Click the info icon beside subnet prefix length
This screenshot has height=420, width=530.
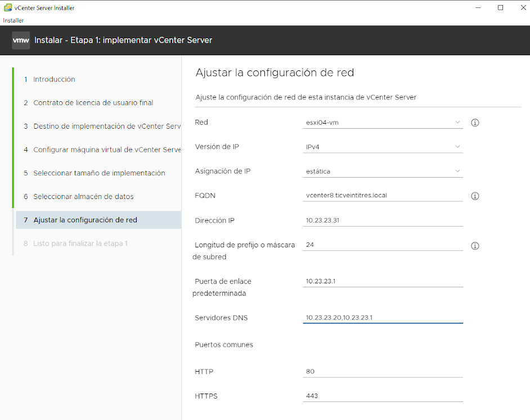click(x=475, y=246)
